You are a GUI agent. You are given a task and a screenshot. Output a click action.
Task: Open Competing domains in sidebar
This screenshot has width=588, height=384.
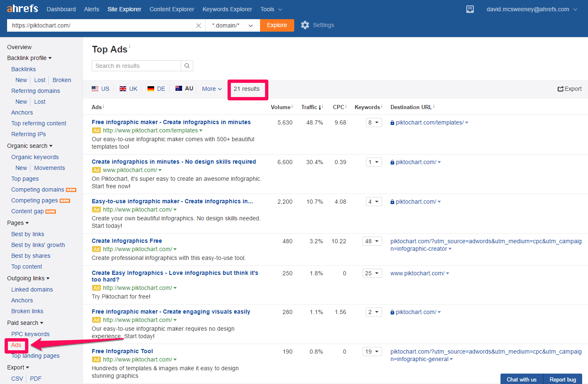click(x=38, y=190)
